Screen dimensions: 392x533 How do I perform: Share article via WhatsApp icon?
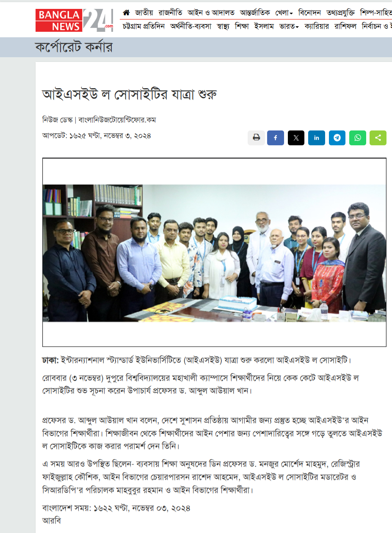coord(358,138)
